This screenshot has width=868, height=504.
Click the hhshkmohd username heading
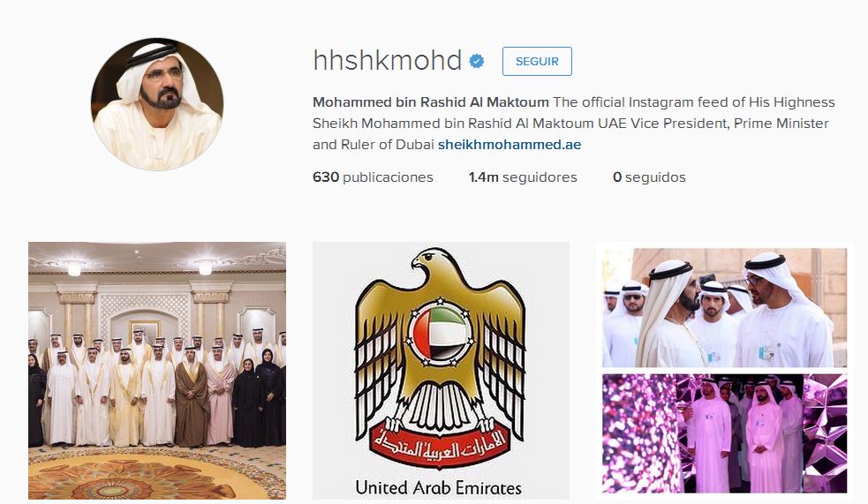(x=388, y=60)
